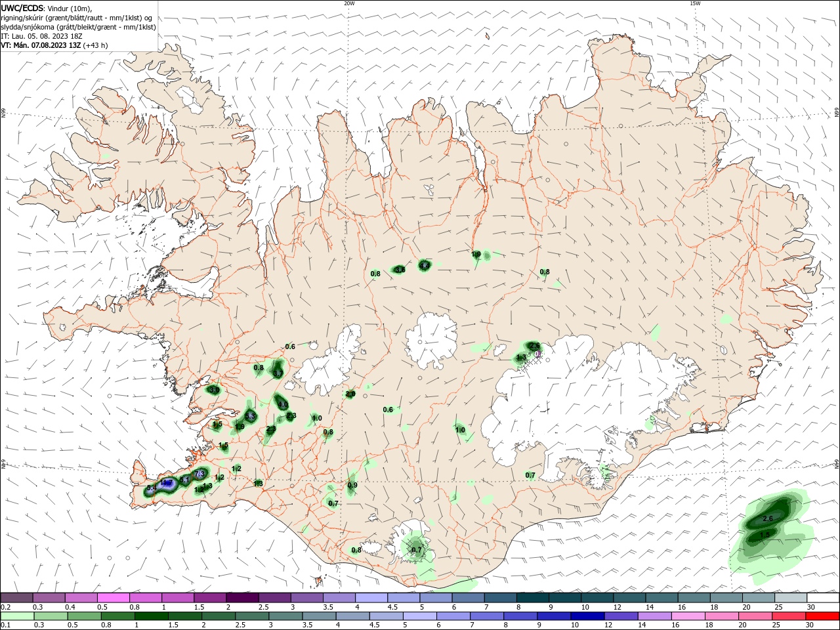
Task: Click the red 30 mm rain legend swatch
Action: pos(824,616)
